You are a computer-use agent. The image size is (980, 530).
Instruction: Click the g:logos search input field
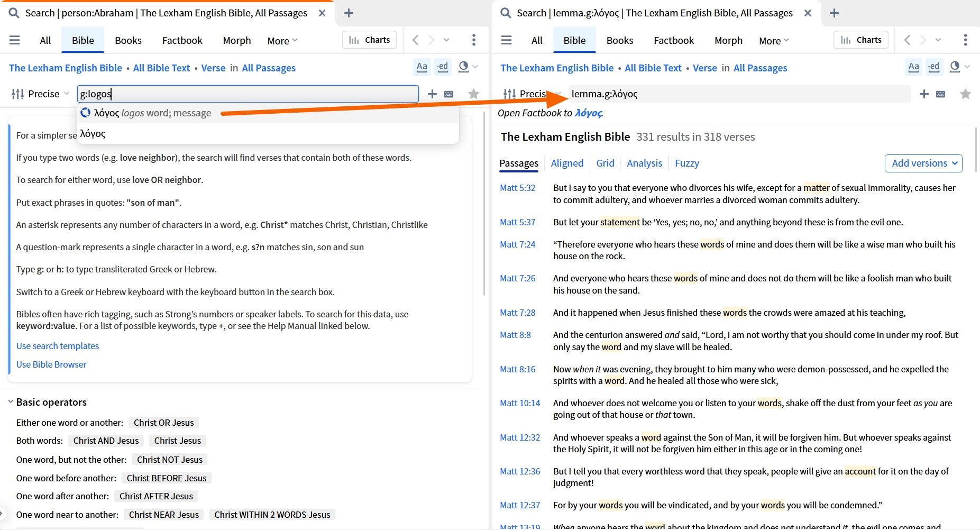248,94
